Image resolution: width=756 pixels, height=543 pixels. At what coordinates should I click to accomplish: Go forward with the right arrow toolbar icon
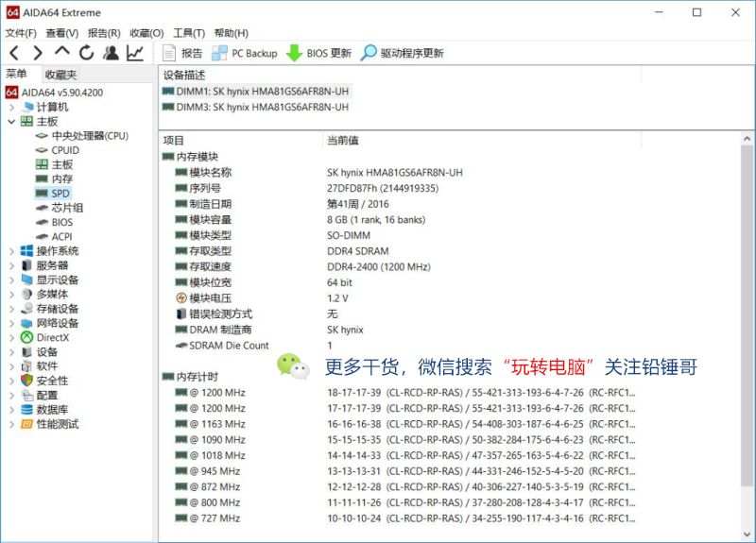coord(38,53)
